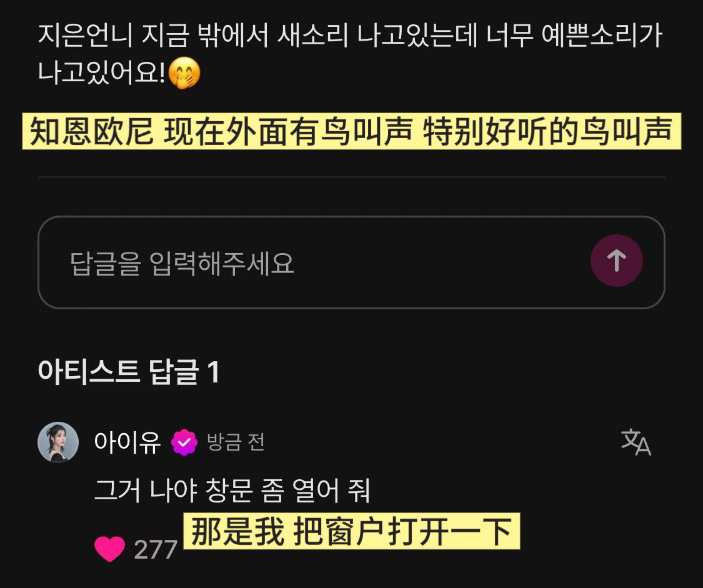Viewport: 703px width, 588px height.
Task: Tap the reply count 1 in heading
Action: (214, 372)
